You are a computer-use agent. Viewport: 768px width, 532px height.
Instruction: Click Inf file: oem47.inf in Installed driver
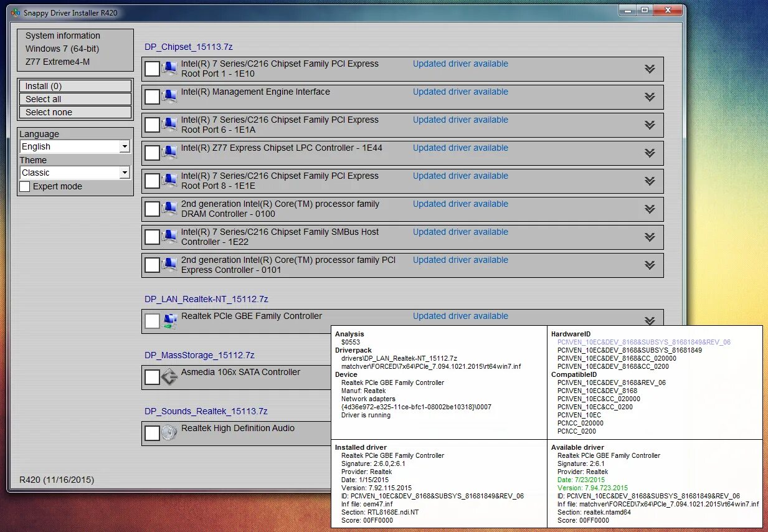(367, 504)
